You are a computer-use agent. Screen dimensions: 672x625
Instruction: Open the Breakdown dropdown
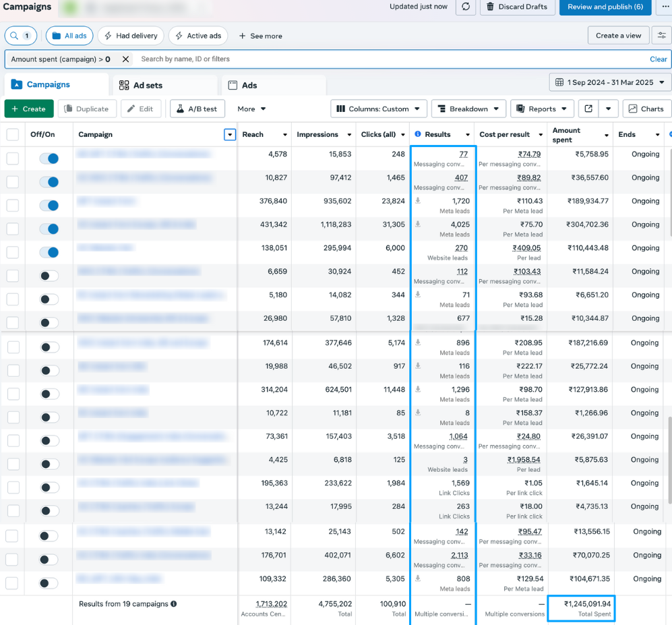coord(468,109)
